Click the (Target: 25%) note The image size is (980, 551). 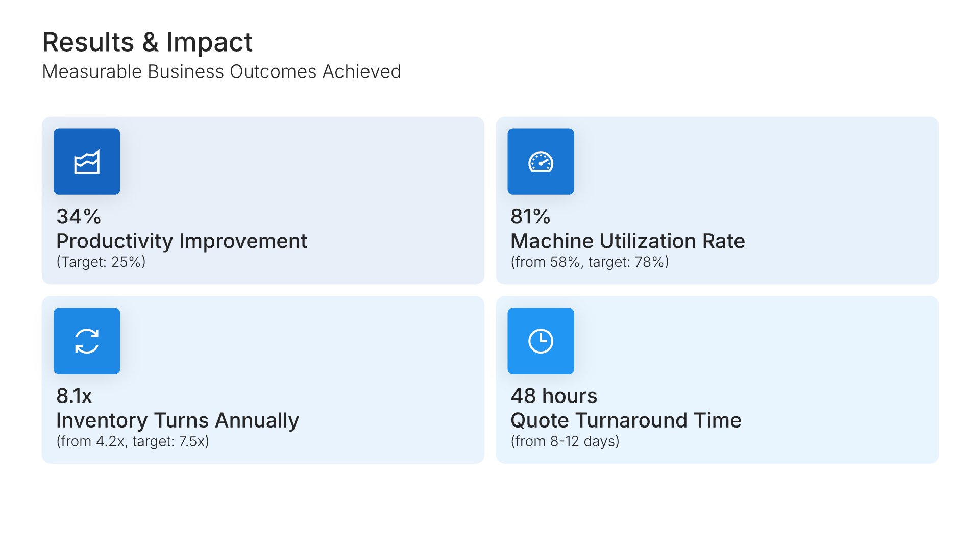point(101,262)
